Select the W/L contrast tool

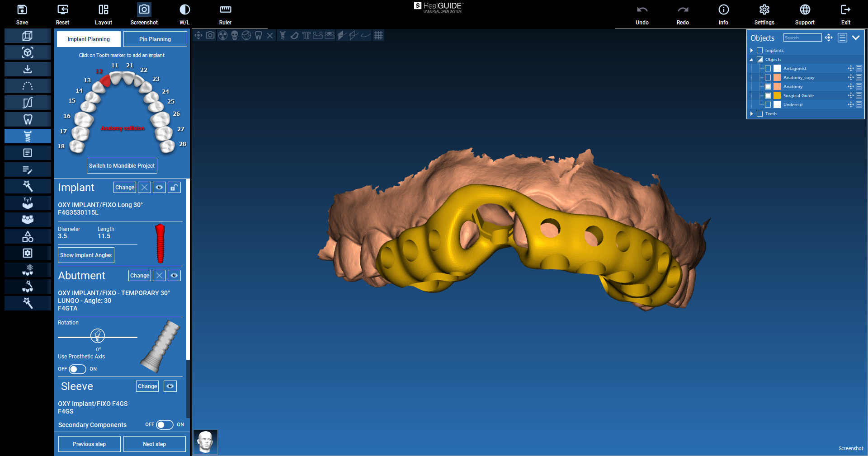(184, 9)
